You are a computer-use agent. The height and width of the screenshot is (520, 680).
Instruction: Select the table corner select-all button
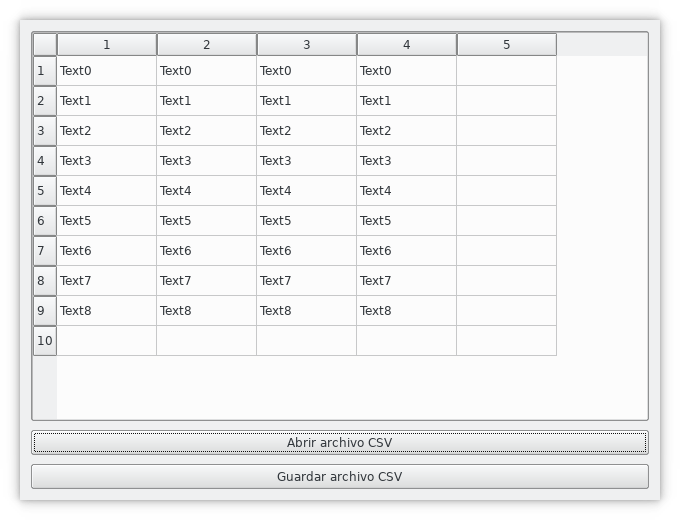[x=44, y=45]
